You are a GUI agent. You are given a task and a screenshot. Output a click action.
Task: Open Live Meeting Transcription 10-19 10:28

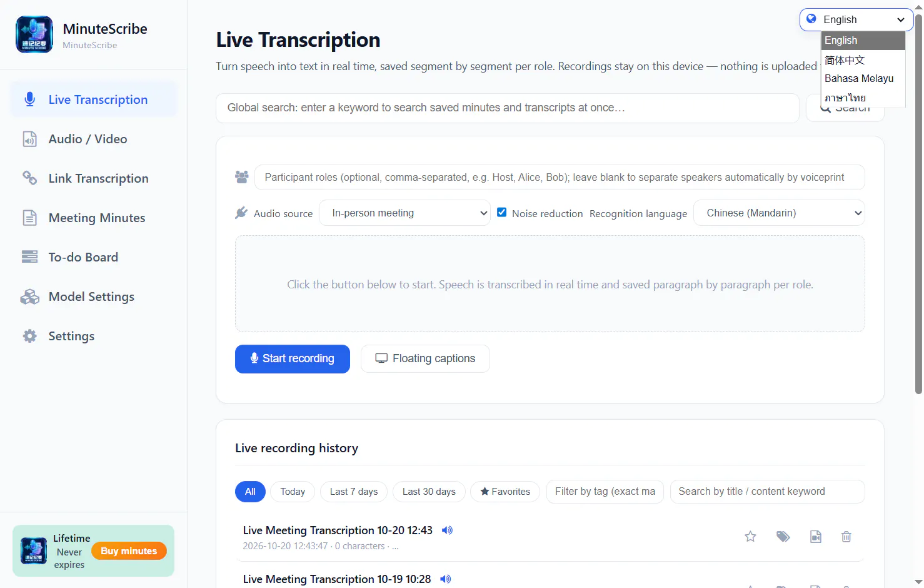(337, 579)
